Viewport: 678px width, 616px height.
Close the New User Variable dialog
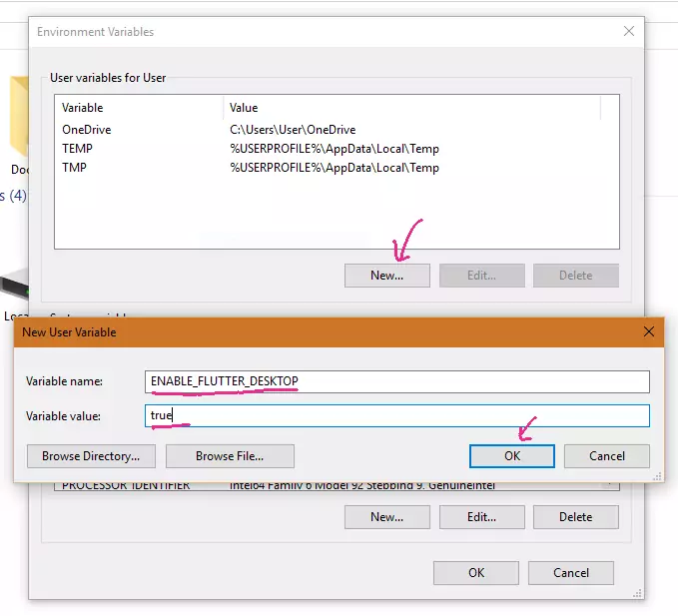tap(649, 332)
